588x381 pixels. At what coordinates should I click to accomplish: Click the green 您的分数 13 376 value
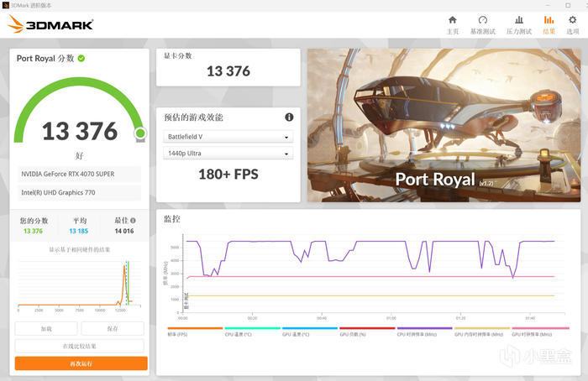(x=33, y=231)
